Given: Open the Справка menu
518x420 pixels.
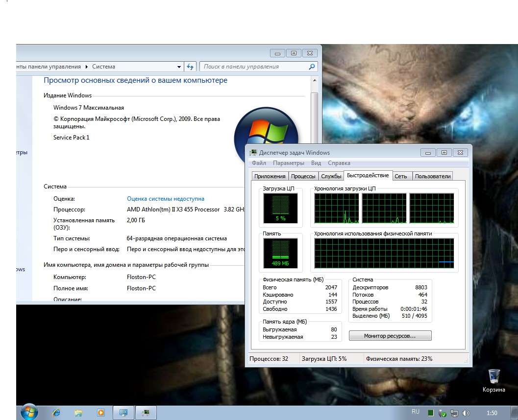Looking at the screenshot, I should click(339, 163).
